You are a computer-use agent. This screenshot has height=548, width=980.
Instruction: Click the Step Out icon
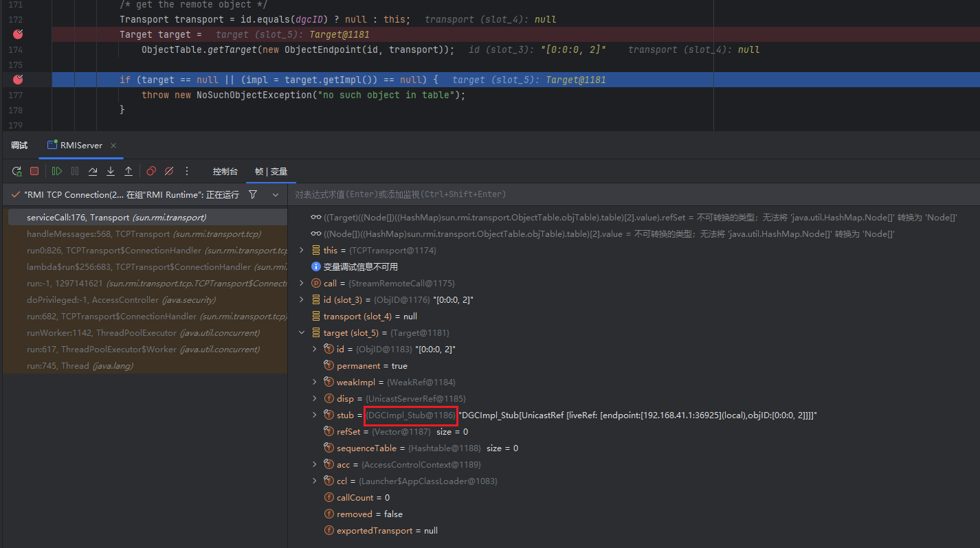coord(129,171)
